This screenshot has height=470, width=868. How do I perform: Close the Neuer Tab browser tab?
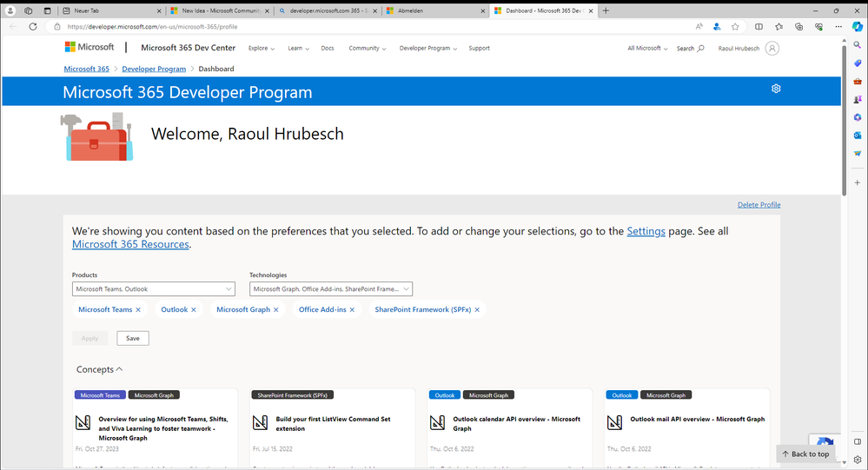point(159,10)
